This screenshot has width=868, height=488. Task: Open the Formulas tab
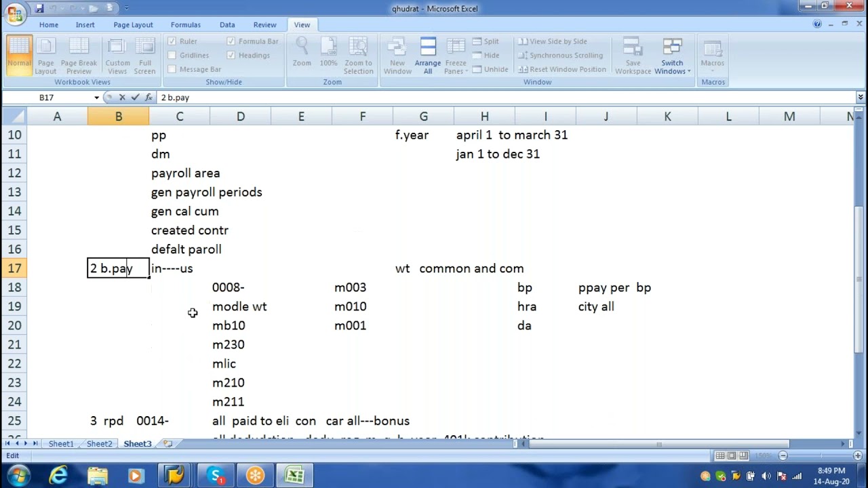[185, 25]
